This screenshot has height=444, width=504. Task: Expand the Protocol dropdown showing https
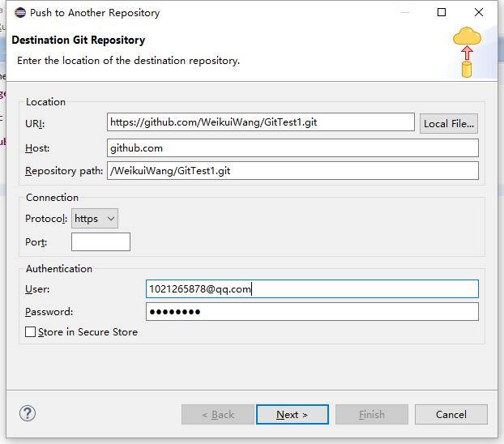[x=95, y=219]
